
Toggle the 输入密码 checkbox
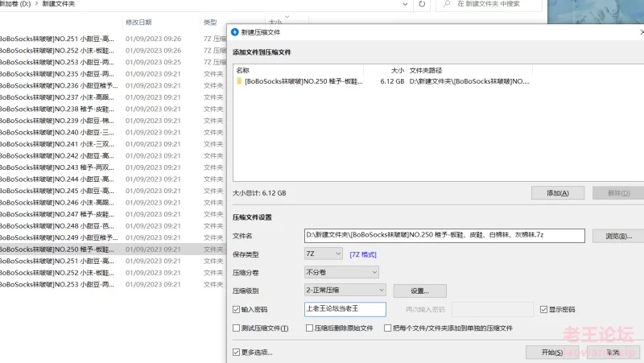[x=236, y=309]
